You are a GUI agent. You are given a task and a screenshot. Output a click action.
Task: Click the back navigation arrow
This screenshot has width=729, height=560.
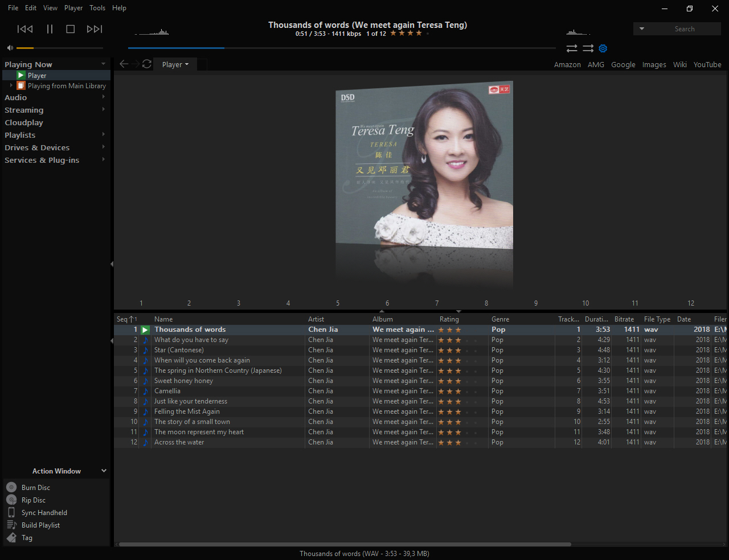(x=124, y=64)
